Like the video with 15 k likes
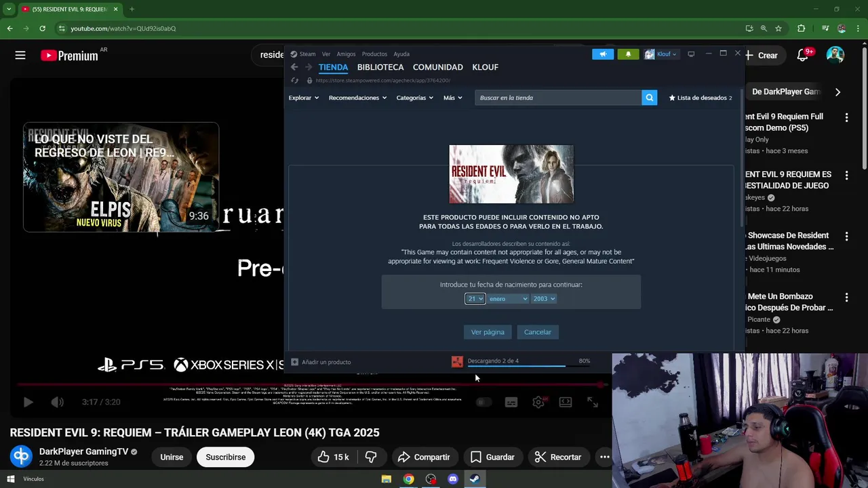This screenshot has height=488, width=868. click(334, 457)
